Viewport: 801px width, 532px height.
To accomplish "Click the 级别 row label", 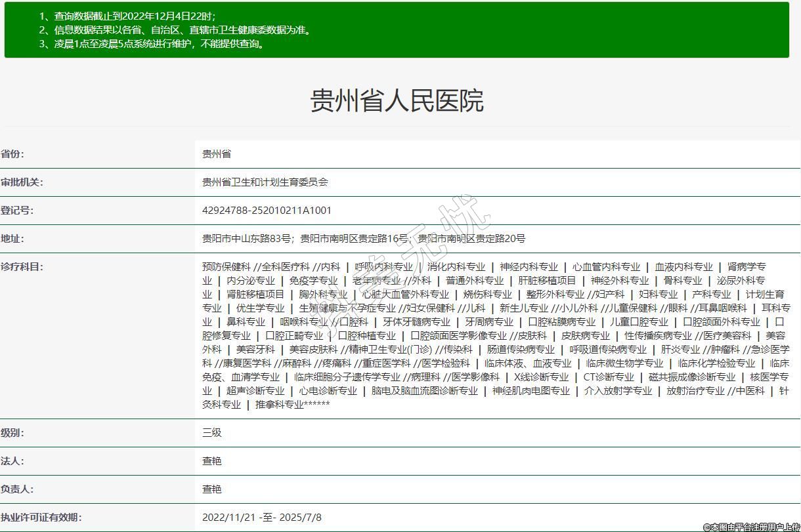I will [x=12, y=433].
